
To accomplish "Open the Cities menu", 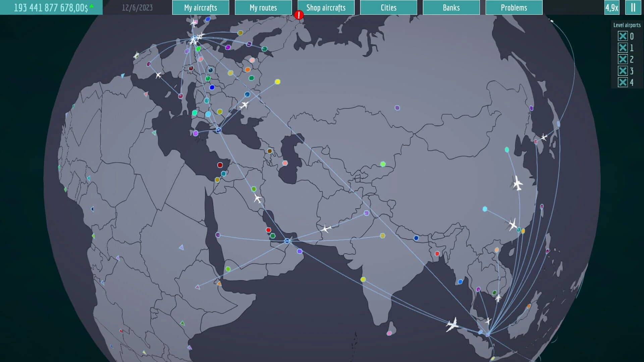I will (388, 7).
